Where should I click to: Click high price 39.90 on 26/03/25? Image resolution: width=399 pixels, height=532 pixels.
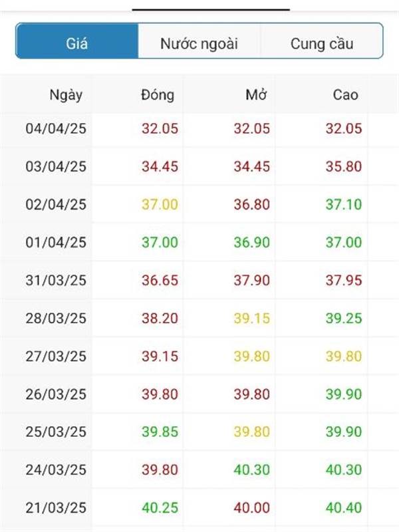click(x=343, y=394)
